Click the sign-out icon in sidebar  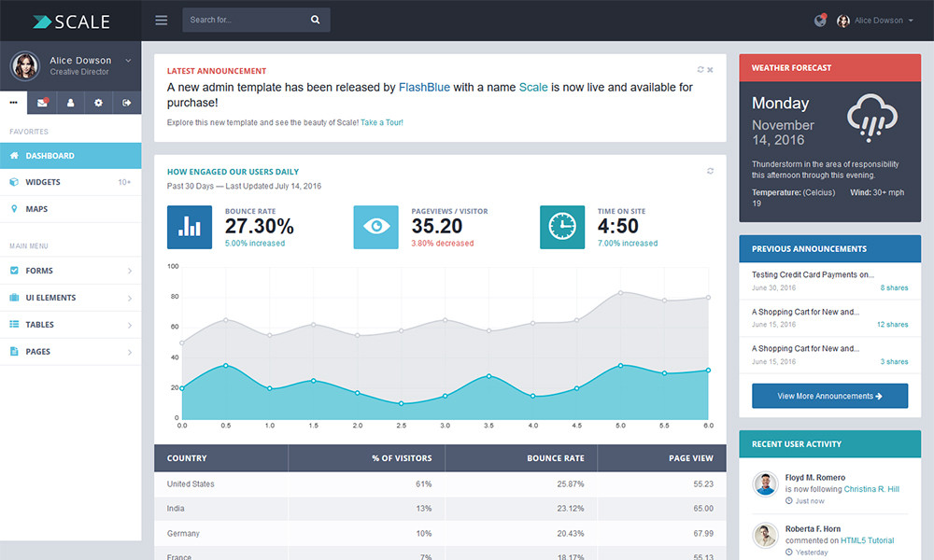[x=127, y=103]
